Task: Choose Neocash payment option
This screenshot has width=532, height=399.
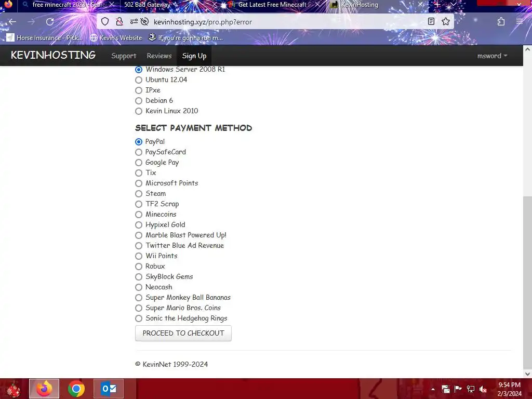Action: 138,287
